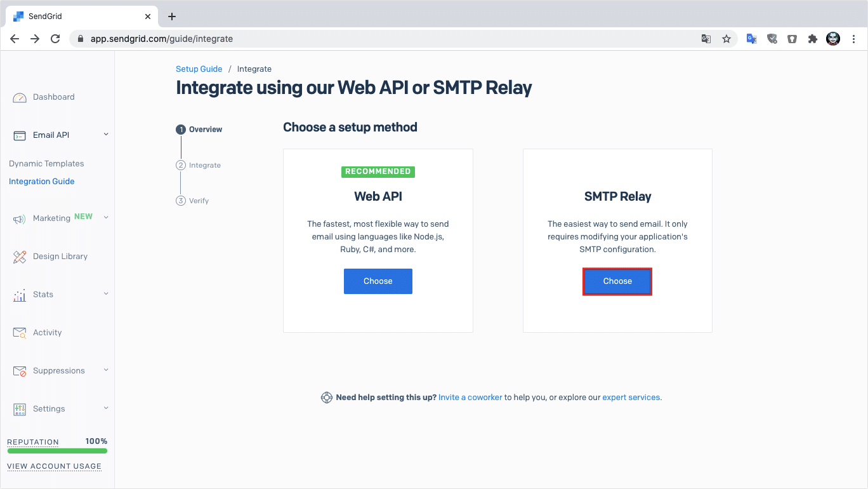
Task: Open the expert services link
Action: (x=631, y=398)
